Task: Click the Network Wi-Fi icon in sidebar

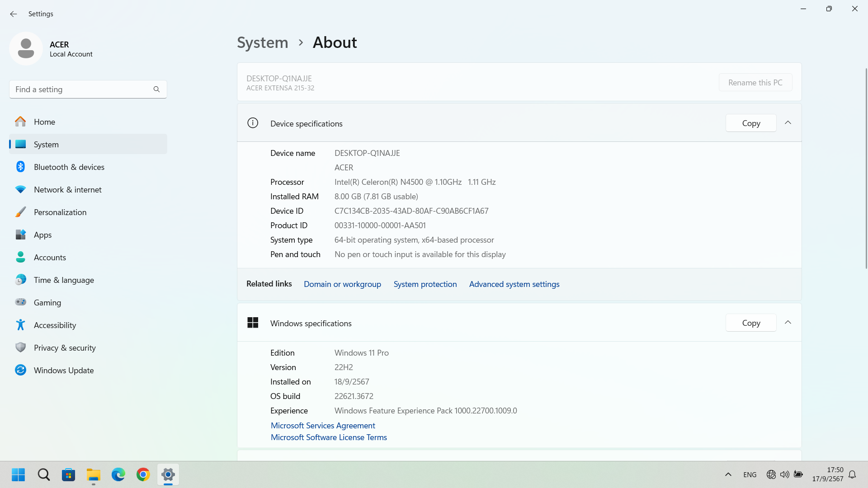Action: [20, 189]
